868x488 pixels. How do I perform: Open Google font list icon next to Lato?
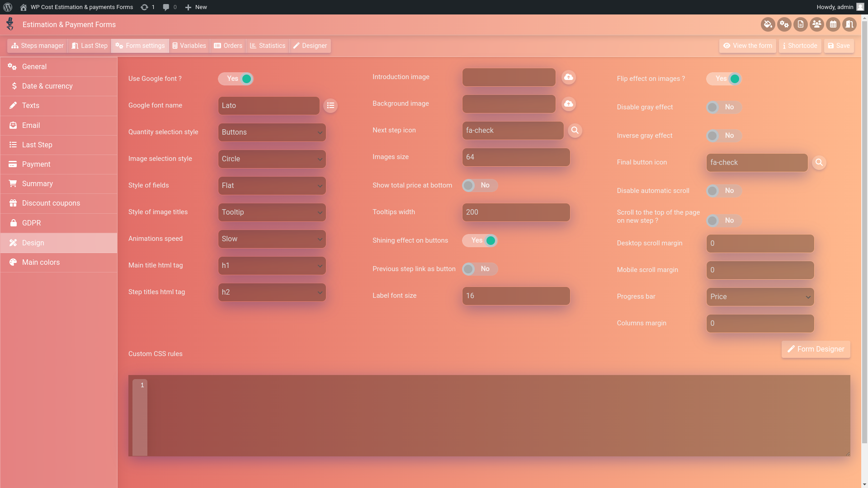click(x=330, y=106)
